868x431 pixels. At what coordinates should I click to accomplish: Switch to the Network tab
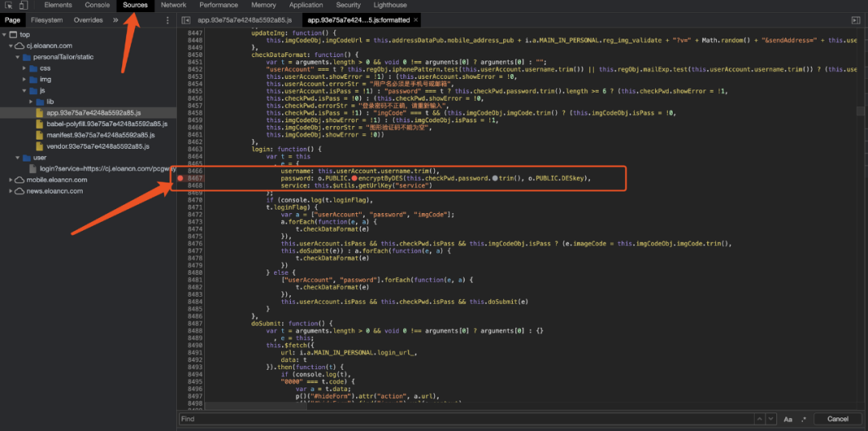174,5
